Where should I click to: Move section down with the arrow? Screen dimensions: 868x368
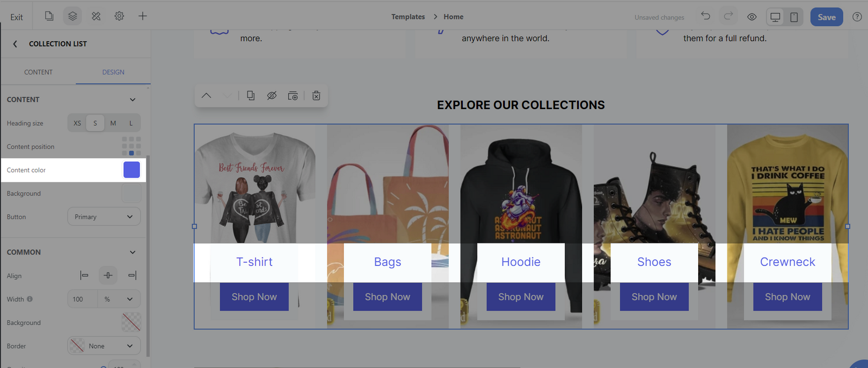tap(227, 96)
